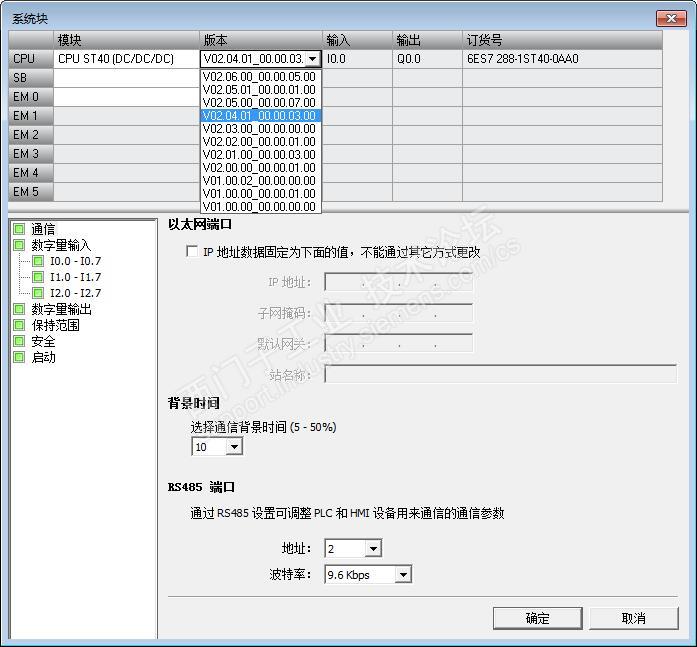The image size is (697, 647).
Task: Select the 数字量输出 tree node
Action: coord(61,309)
